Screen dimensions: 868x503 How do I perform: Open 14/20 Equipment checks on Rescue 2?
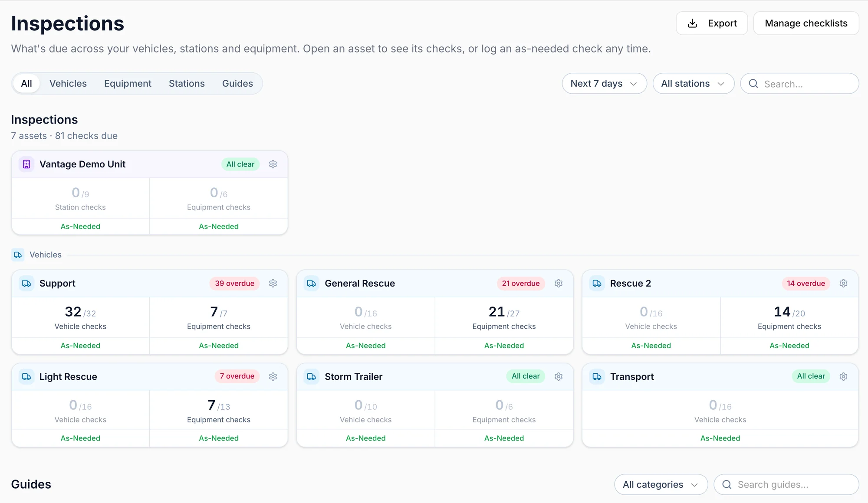click(x=789, y=317)
